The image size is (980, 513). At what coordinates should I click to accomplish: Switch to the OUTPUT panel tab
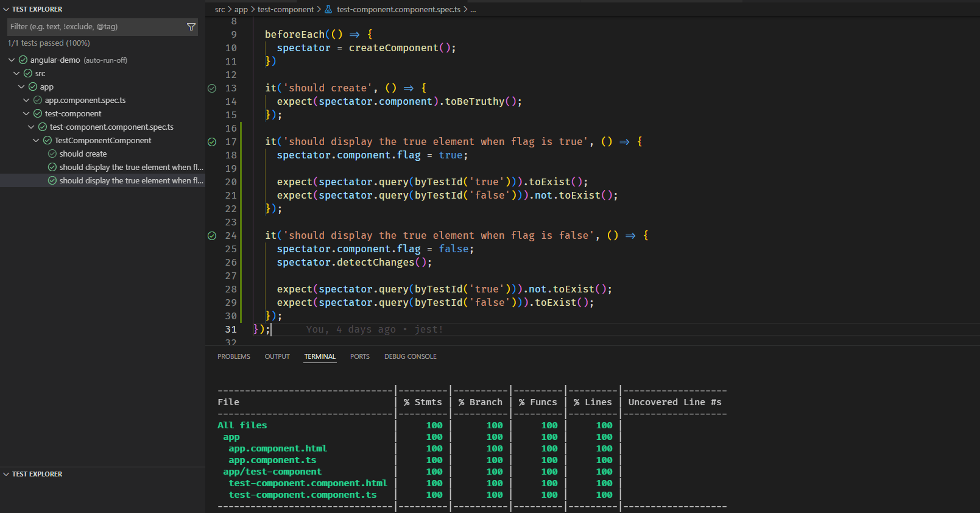277,356
